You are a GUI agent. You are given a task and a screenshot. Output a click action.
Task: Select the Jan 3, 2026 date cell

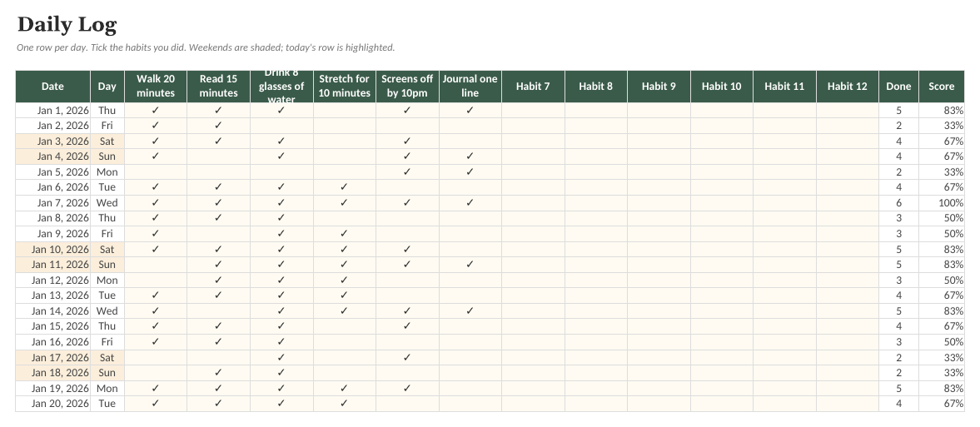[52, 142]
